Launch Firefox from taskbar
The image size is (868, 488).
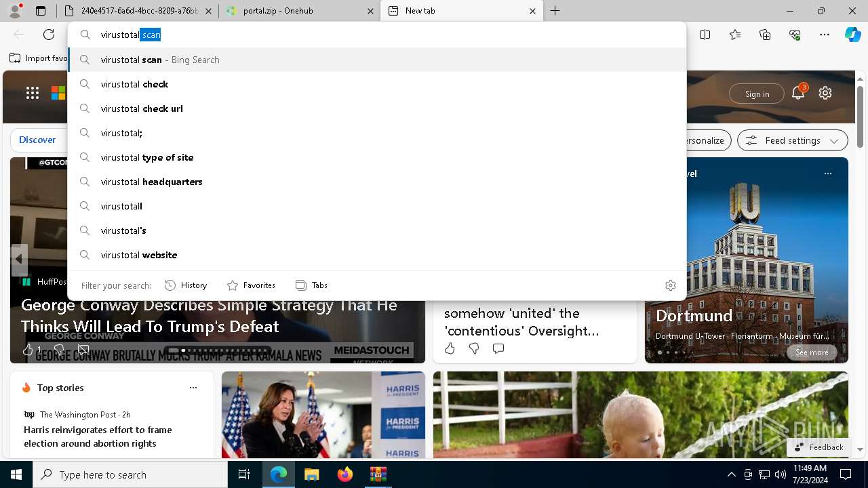tap(345, 474)
